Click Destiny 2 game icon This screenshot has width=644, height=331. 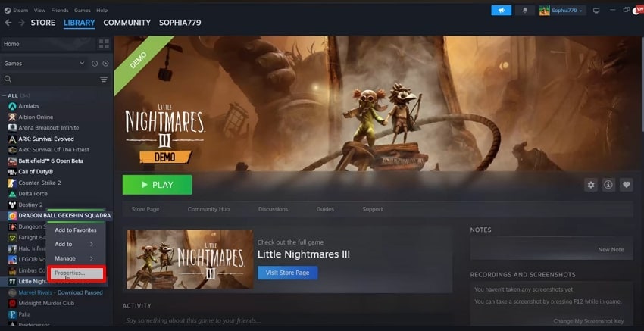point(12,205)
